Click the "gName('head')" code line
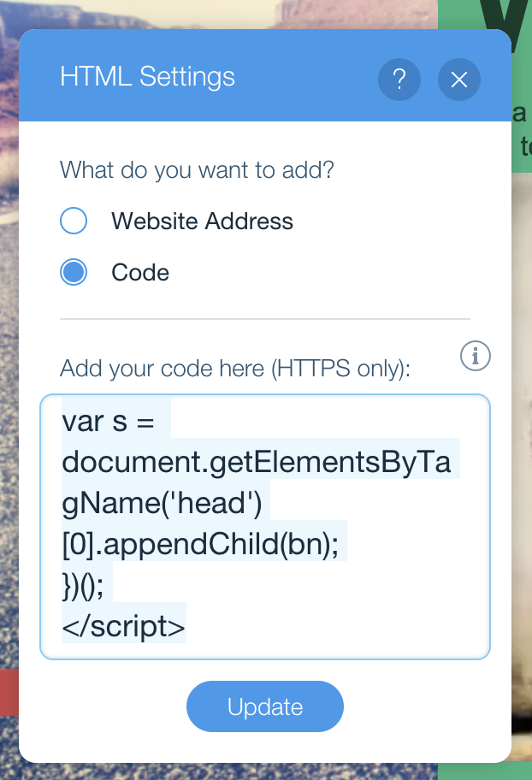Viewport: 532px width, 780px height. point(162,504)
